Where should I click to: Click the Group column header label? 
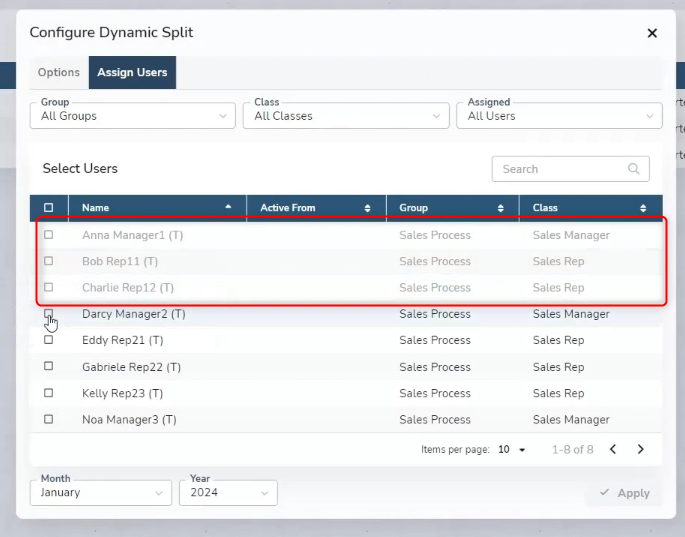point(413,208)
